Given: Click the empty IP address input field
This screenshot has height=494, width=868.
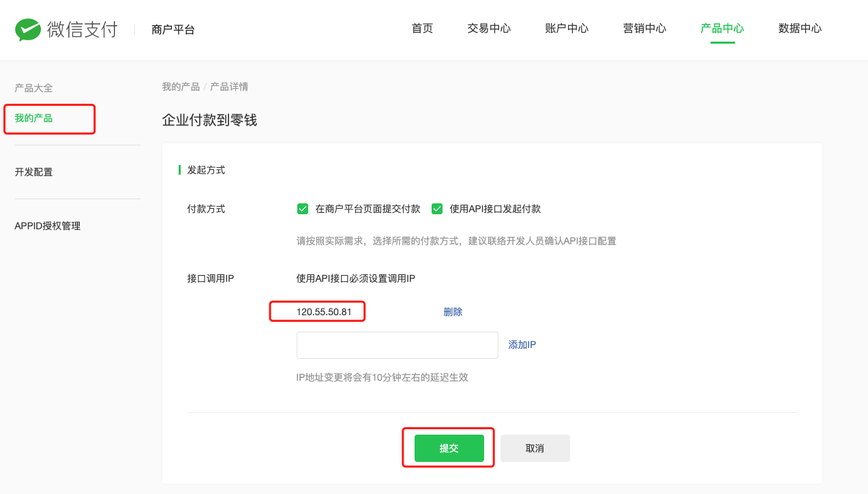Looking at the screenshot, I should tap(398, 345).
